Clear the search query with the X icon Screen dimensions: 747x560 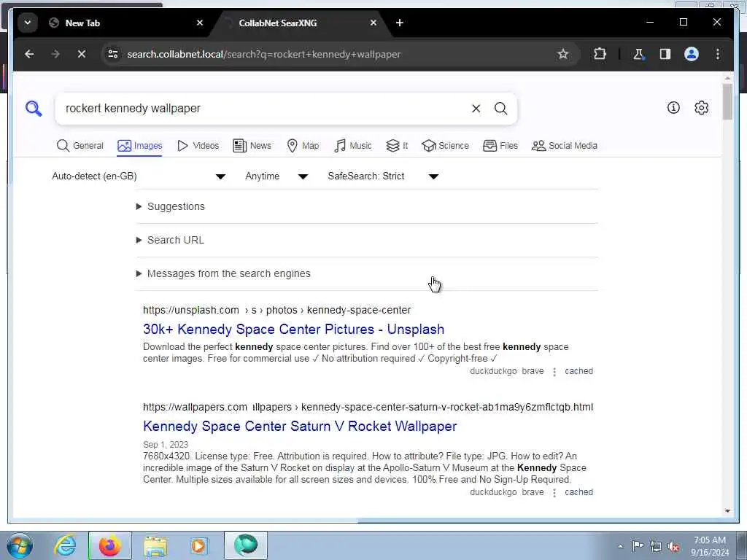pos(476,109)
